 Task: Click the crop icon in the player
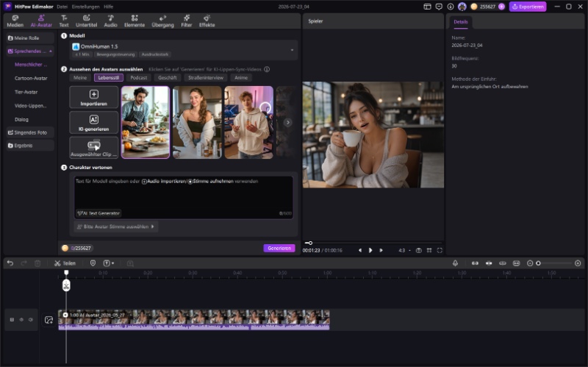click(429, 250)
